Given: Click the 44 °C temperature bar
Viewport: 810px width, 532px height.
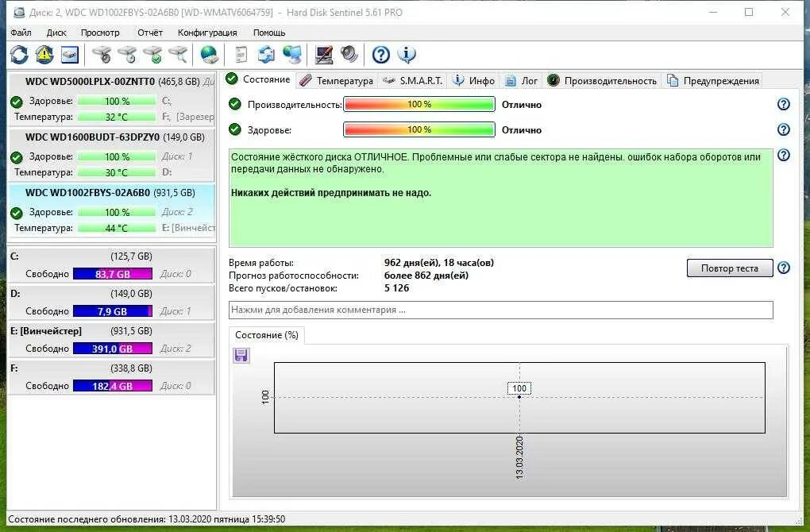Looking at the screenshot, I should pos(117,228).
